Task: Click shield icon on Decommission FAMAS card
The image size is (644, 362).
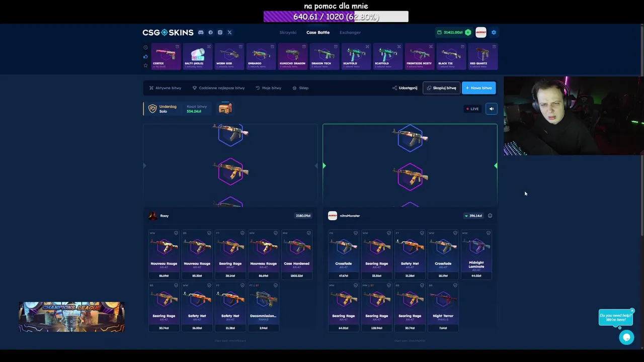Action: 275,286
